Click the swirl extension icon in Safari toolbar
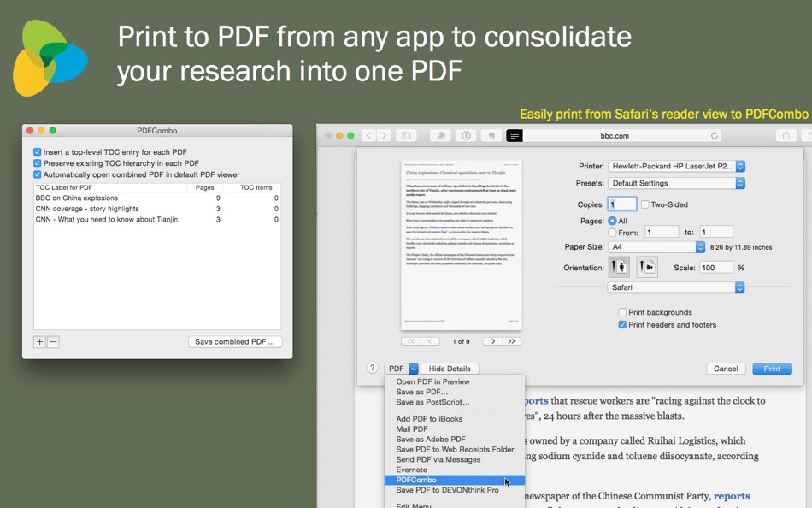 pos(441,136)
